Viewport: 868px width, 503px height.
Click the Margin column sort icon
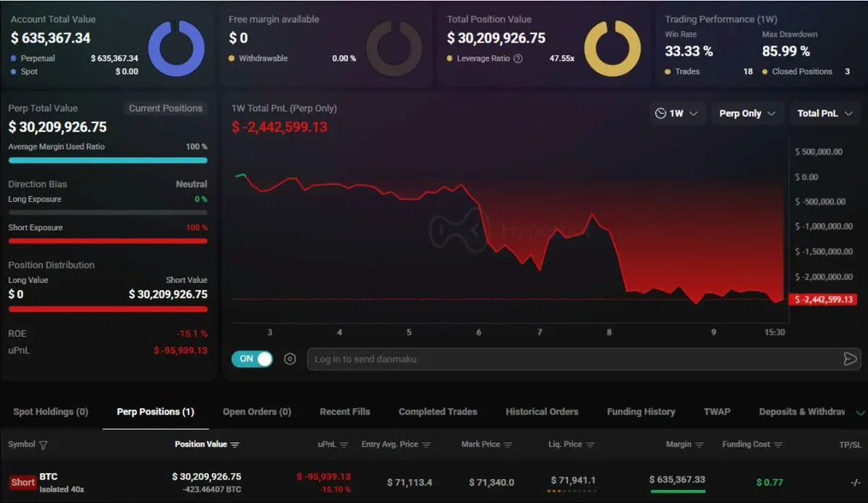tap(699, 444)
